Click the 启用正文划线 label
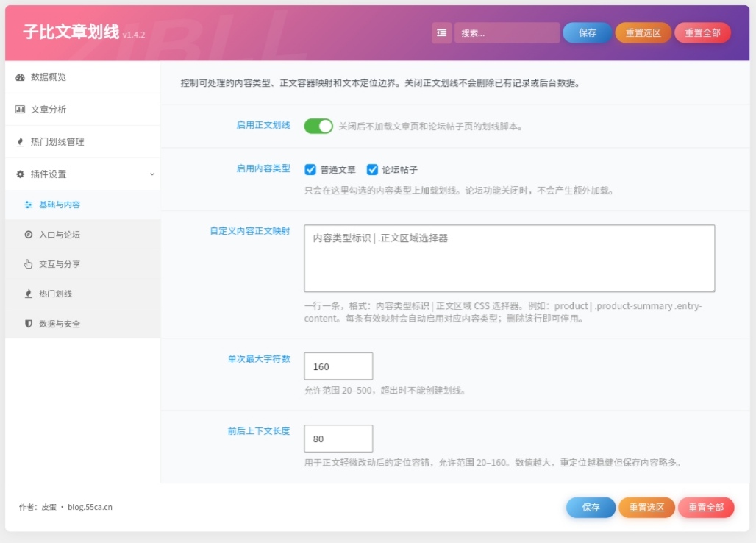756x543 pixels. 263,125
